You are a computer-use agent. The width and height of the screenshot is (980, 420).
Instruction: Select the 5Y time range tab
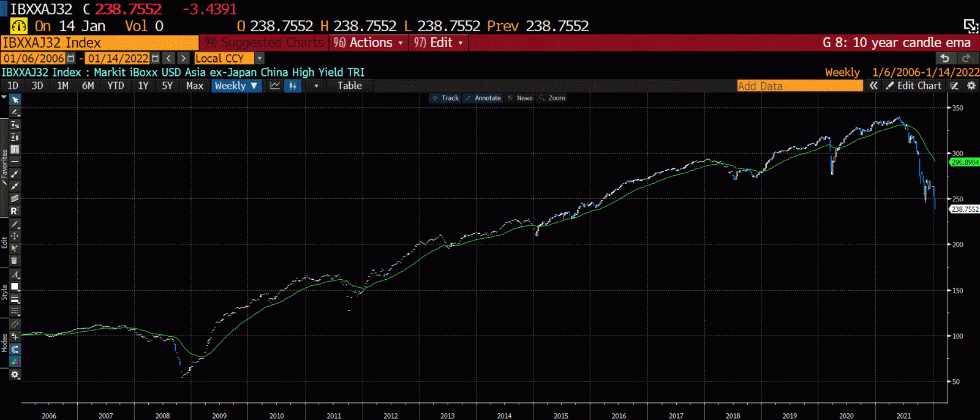pos(167,86)
